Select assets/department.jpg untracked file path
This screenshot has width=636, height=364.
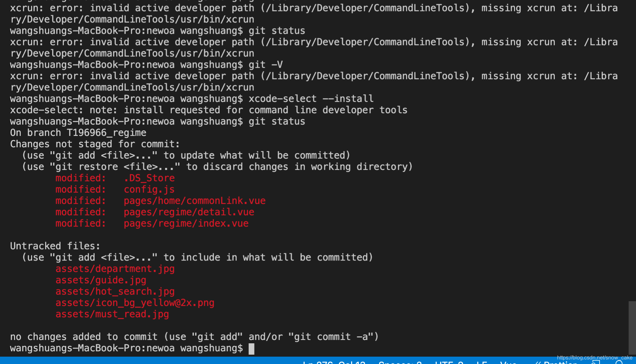(115, 268)
